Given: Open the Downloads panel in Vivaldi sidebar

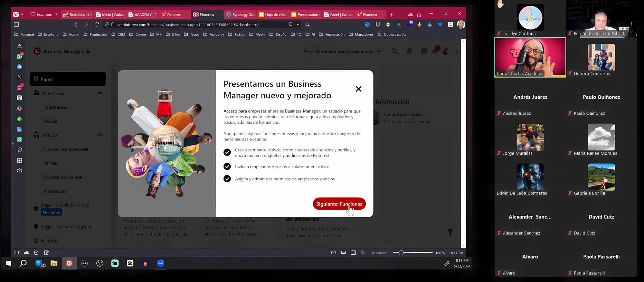Looking at the screenshot, I should pyautogui.click(x=19, y=46).
